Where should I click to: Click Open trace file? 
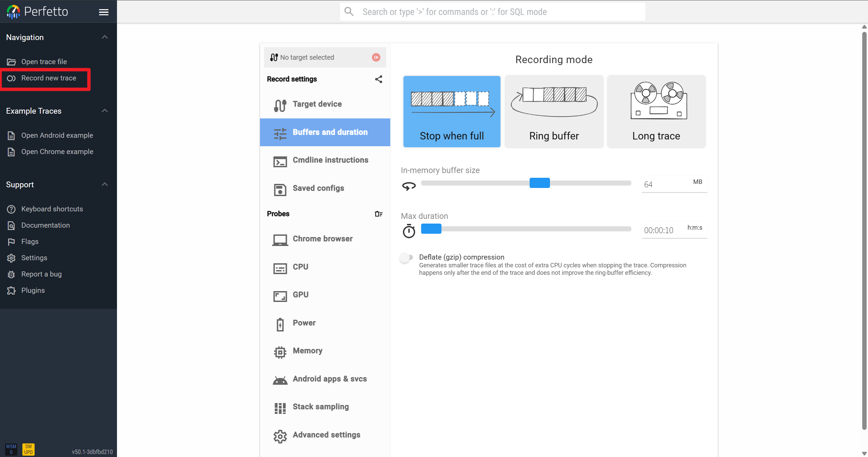(x=44, y=62)
